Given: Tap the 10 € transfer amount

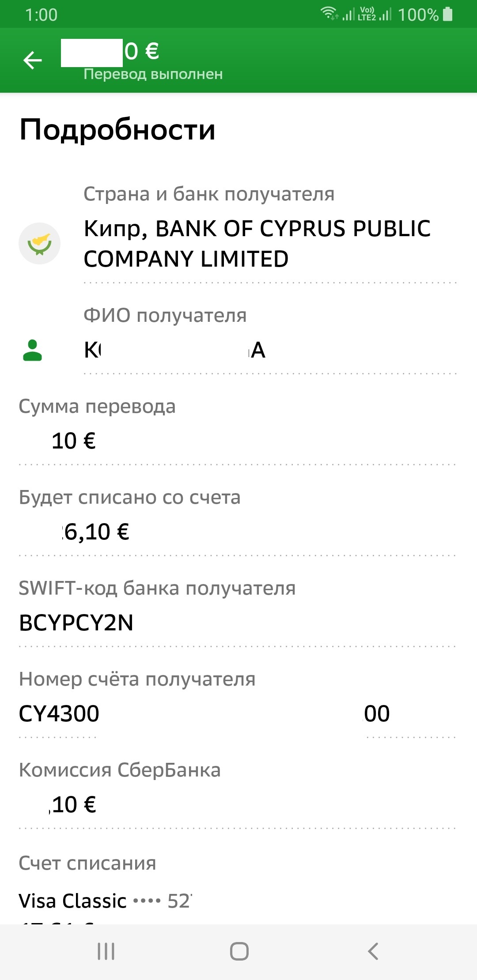Looking at the screenshot, I should [x=74, y=441].
